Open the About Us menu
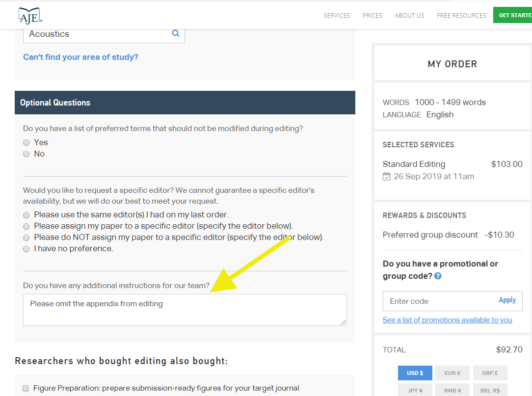532x396 pixels. (409, 16)
